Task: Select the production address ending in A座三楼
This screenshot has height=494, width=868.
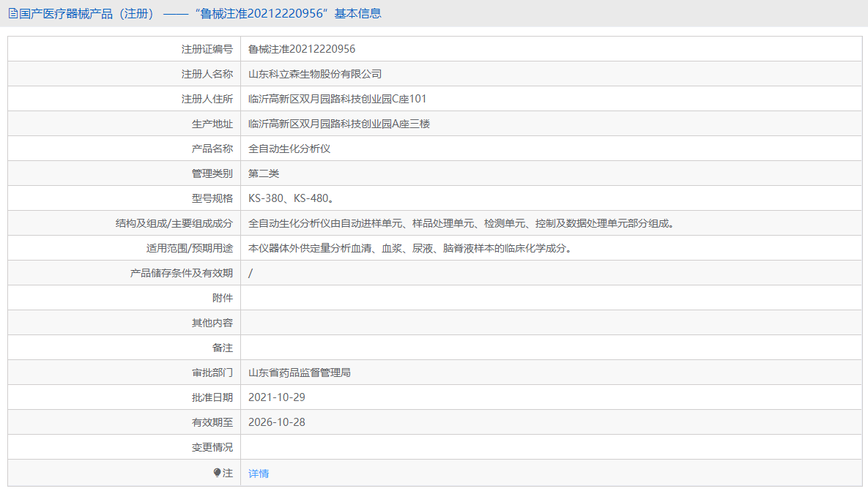Action: (339, 124)
